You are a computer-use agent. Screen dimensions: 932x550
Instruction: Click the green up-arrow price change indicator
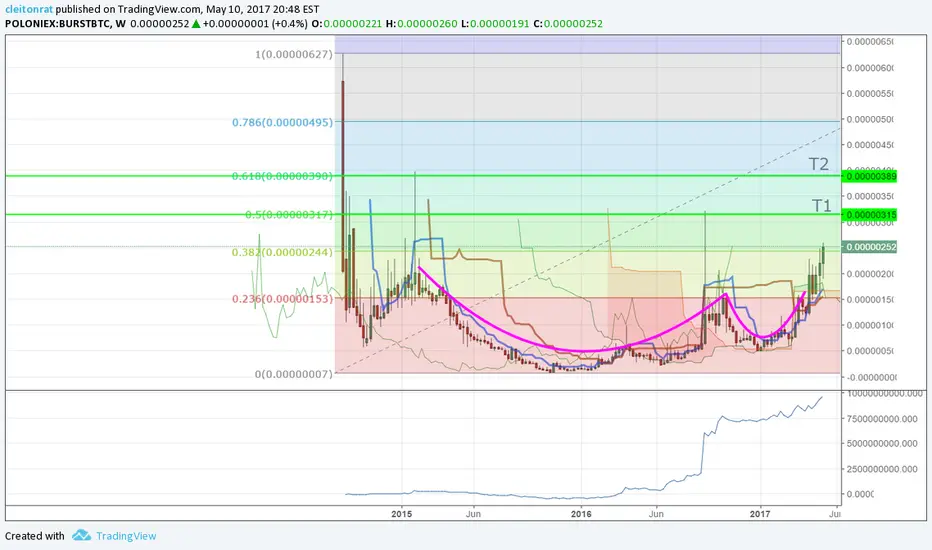[196, 24]
